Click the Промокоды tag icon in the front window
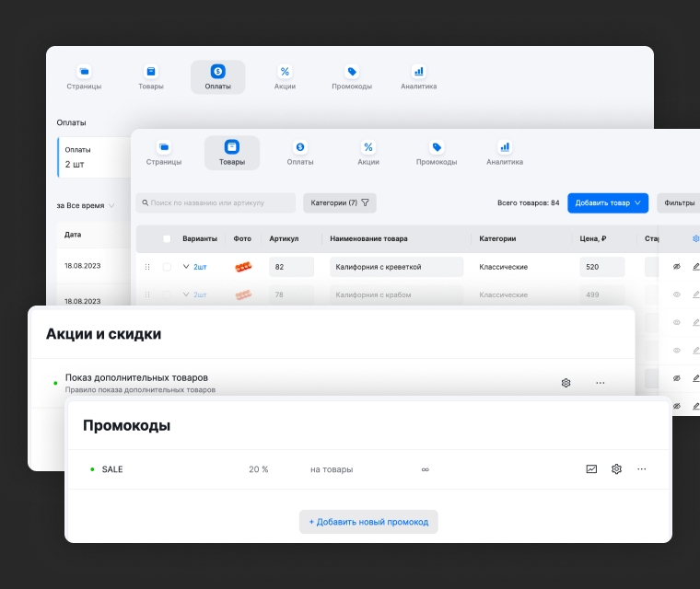700x589 pixels. tap(437, 147)
